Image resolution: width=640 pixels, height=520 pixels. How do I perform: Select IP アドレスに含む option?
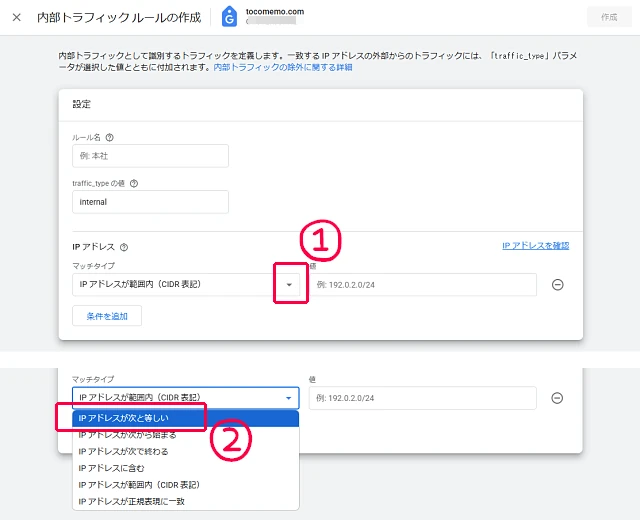click(x=186, y=468)
